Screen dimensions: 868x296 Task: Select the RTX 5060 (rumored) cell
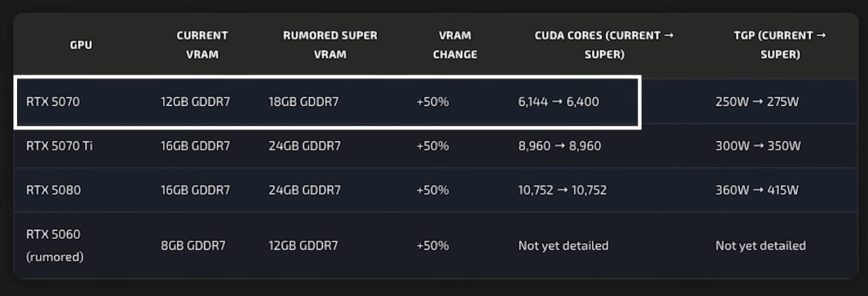click(x=54, y=246)
